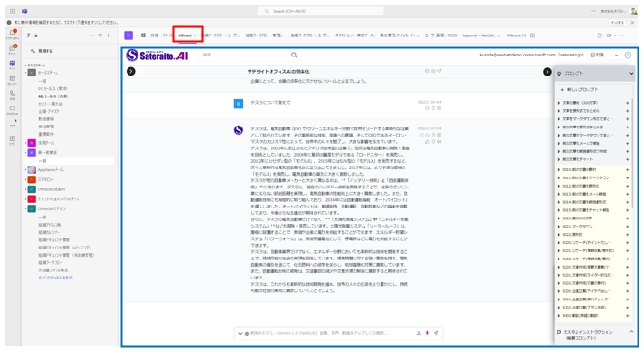
Task: Open the 日本語 language dropdown
Action: pyautogui.click(x=604, y=55)
